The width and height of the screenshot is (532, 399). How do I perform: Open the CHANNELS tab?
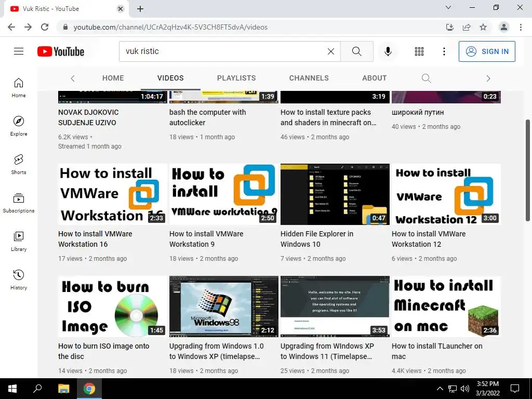(x=309, y=78)
